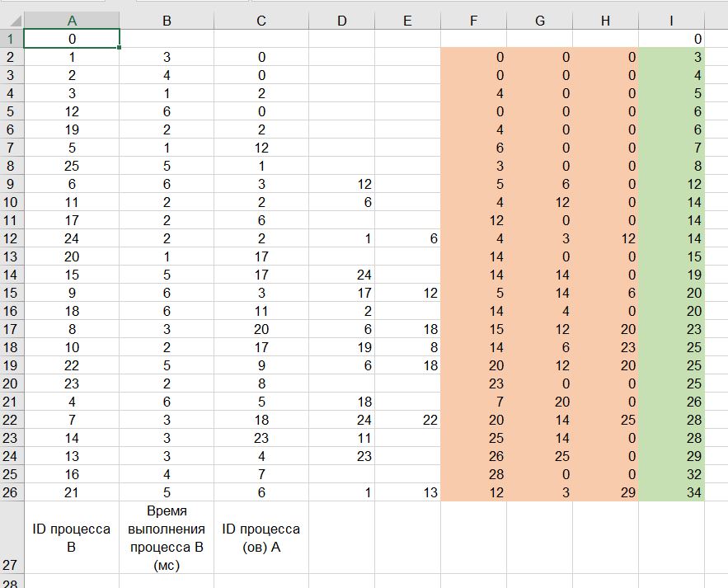Select column A header
728x588 pixels.
coord(72,21)
